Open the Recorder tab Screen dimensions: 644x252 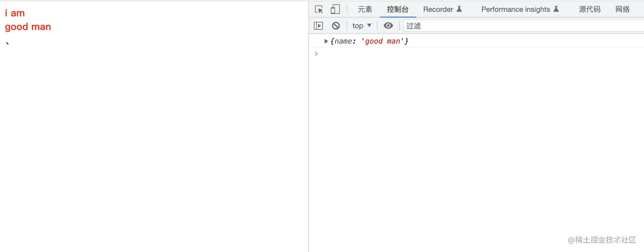point(443,9)
